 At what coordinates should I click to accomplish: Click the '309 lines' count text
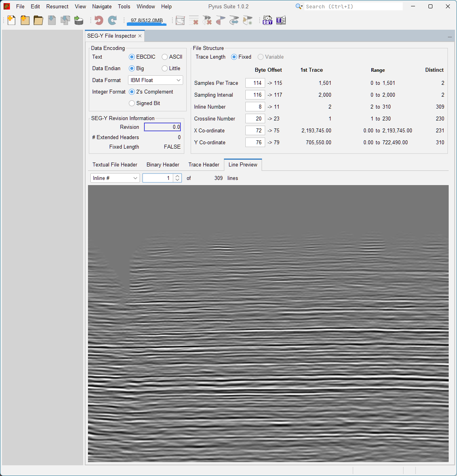click(x=226, y=178)
